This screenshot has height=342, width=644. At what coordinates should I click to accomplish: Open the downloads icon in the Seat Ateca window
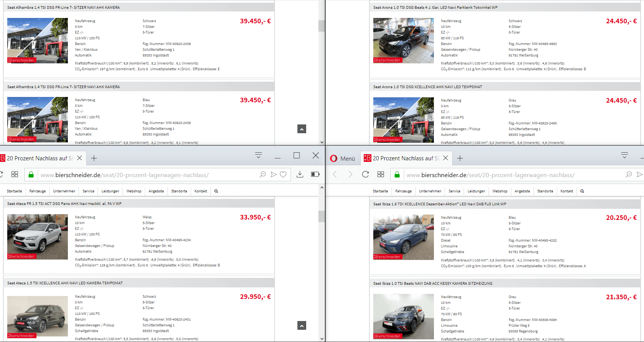pos(300,174)
